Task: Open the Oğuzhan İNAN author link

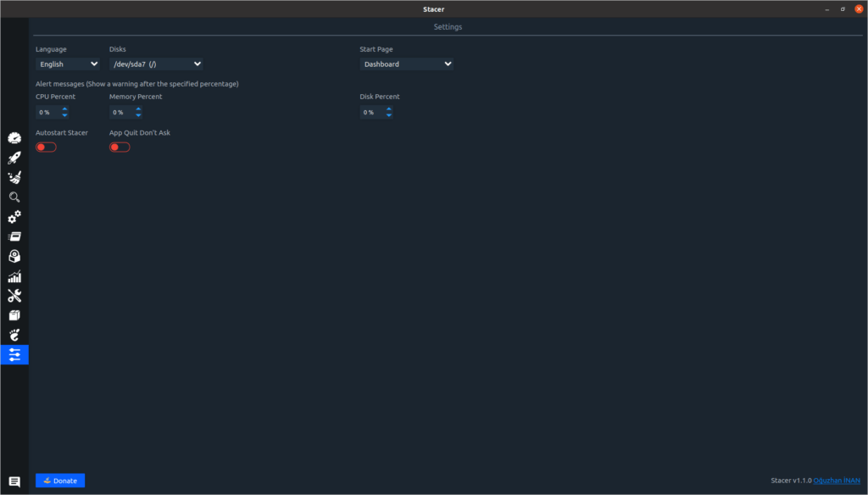Action: click(x=837, y=481)
